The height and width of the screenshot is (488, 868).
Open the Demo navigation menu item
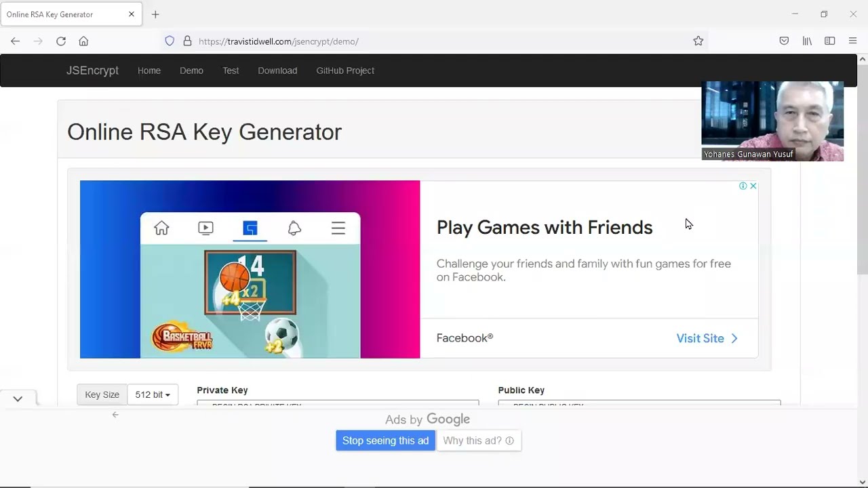click(191, 70)
